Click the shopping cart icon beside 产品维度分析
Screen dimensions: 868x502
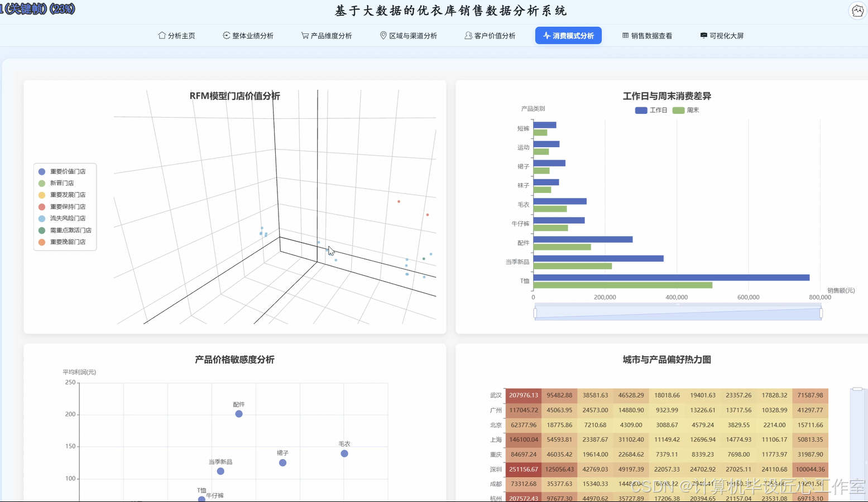click(305, 35)
